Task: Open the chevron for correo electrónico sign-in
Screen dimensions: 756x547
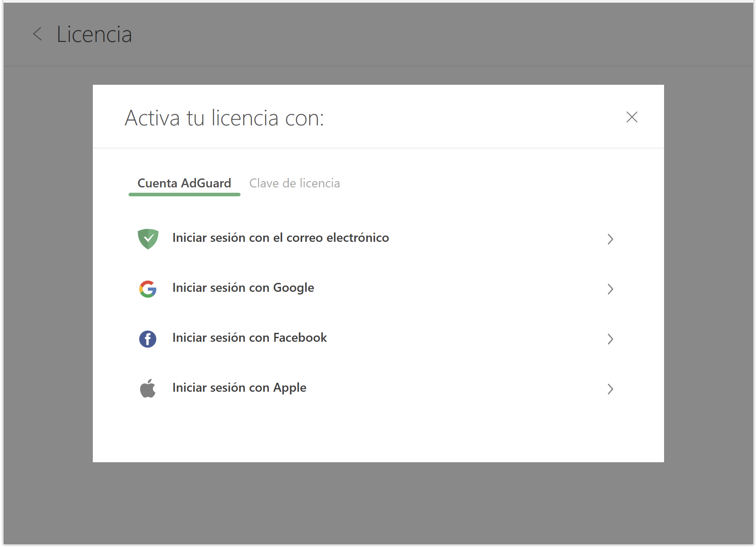Action: point(610,239)
